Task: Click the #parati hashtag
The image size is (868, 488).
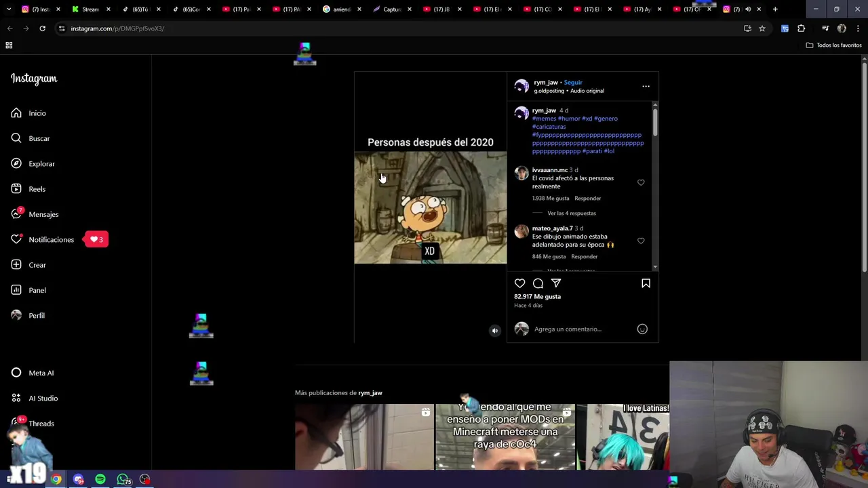Action: (x=592, y=151)
